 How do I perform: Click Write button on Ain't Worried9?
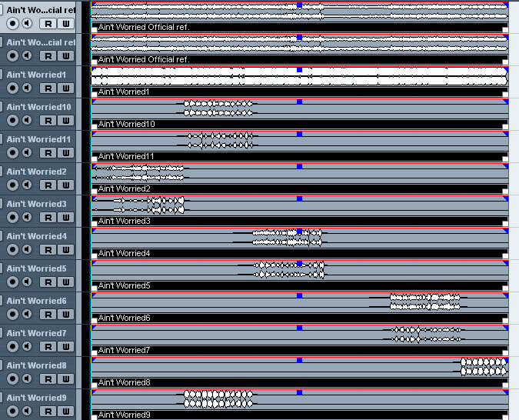point(66,411)
